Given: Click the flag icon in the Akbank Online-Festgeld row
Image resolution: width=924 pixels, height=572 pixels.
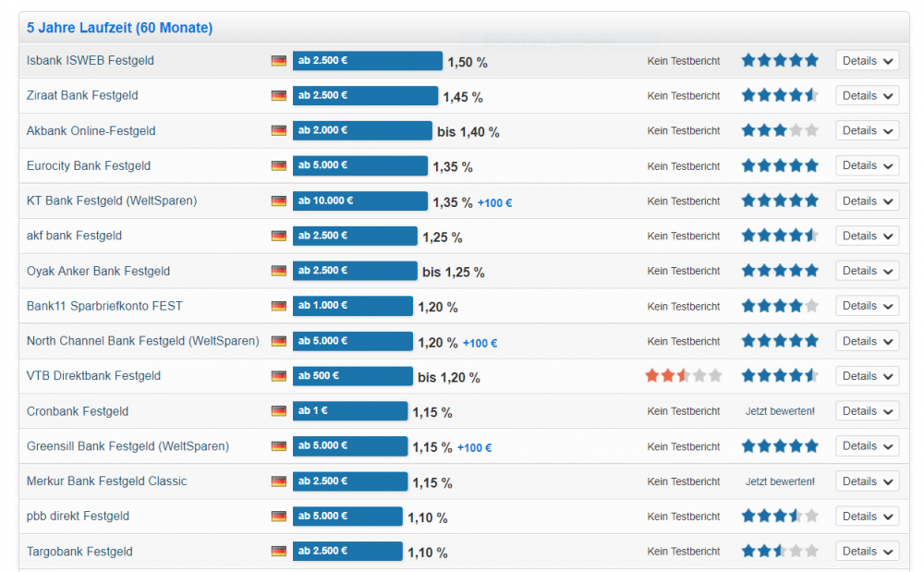Looking at the screenshot, I should click(x=279, y=131).
